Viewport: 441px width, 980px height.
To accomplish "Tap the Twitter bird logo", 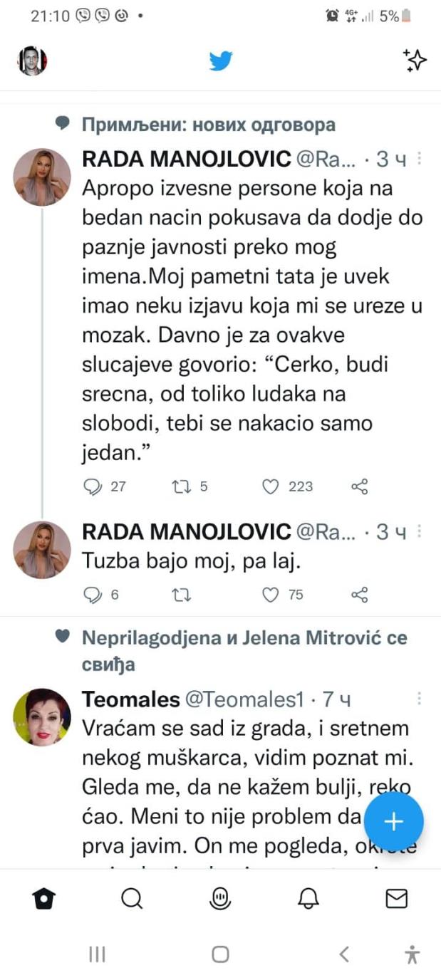I will point(221,61).
